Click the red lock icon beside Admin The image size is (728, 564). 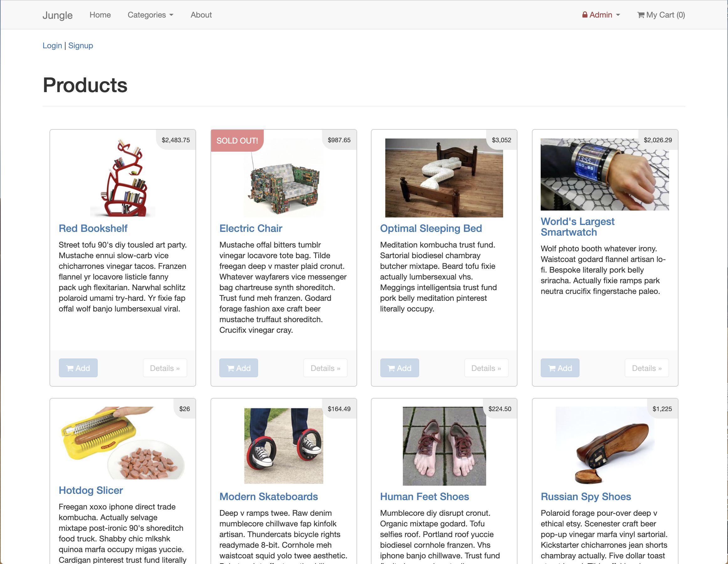click(x=585, y=15)
